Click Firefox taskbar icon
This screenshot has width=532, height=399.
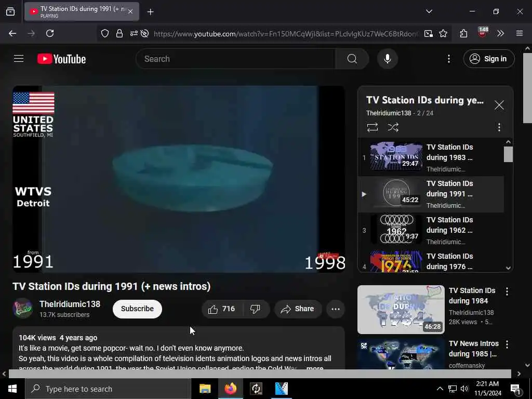[x=230, y=389]
